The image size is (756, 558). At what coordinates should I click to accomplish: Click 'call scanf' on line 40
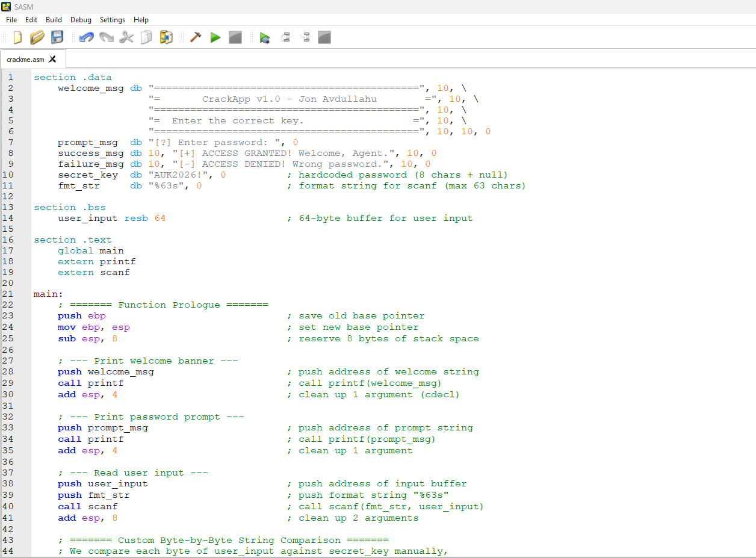tap(88, 506)
